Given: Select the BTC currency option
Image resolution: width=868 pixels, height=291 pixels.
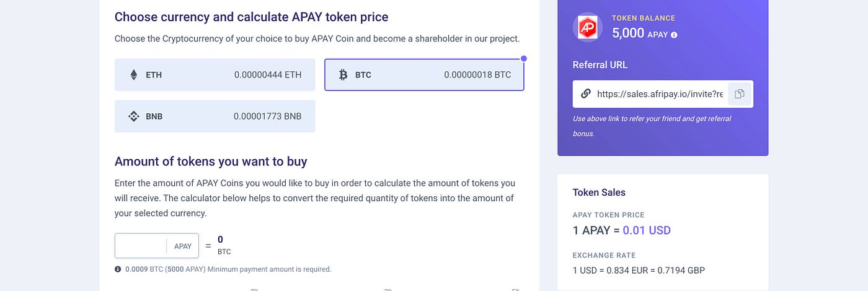Looking at the screenshot, I should 424,75.
